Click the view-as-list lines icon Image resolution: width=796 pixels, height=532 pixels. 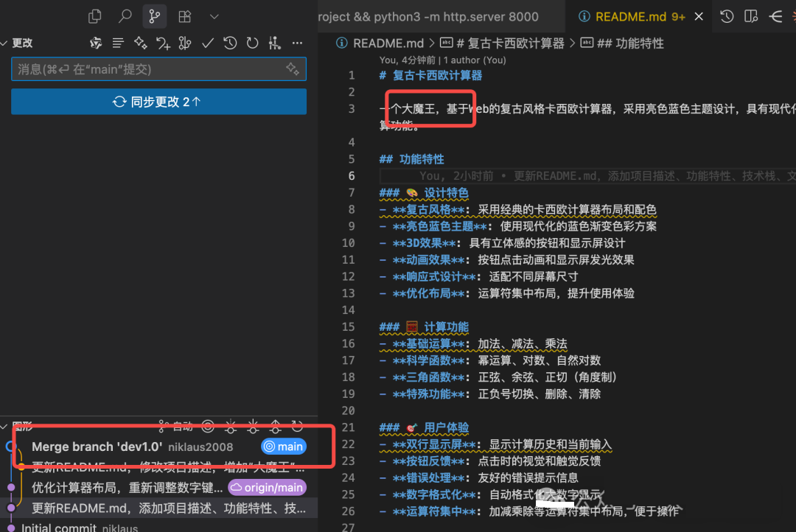[118, 43]
